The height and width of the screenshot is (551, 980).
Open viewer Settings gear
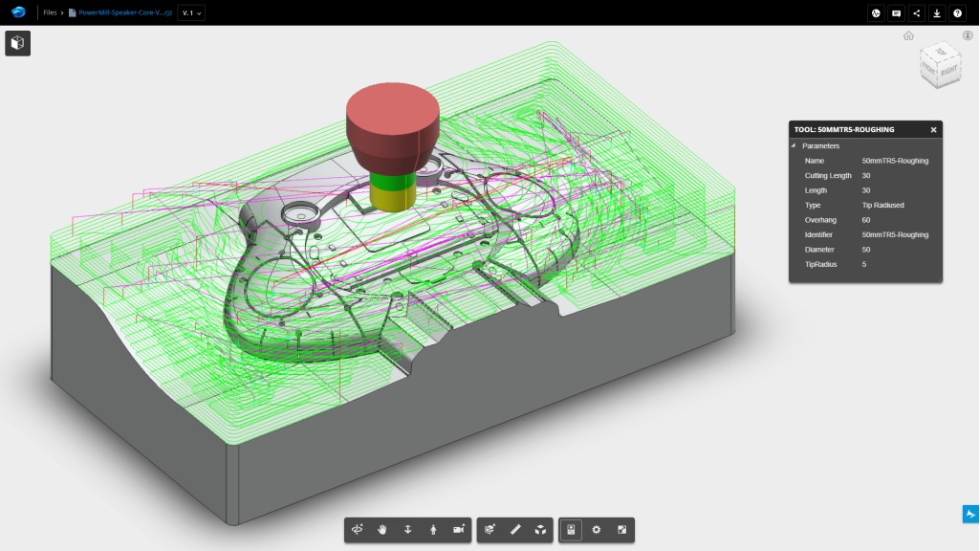pos(597,529)
